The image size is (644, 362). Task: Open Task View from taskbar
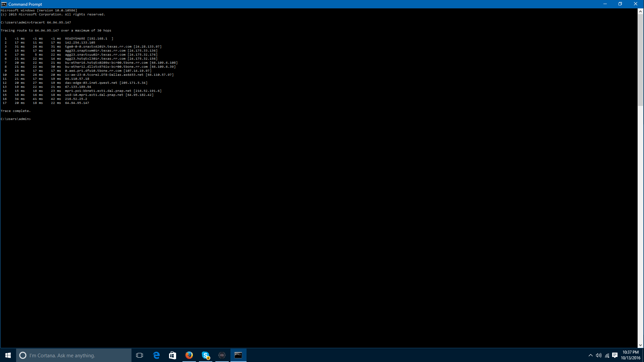[x=140, y=355]
